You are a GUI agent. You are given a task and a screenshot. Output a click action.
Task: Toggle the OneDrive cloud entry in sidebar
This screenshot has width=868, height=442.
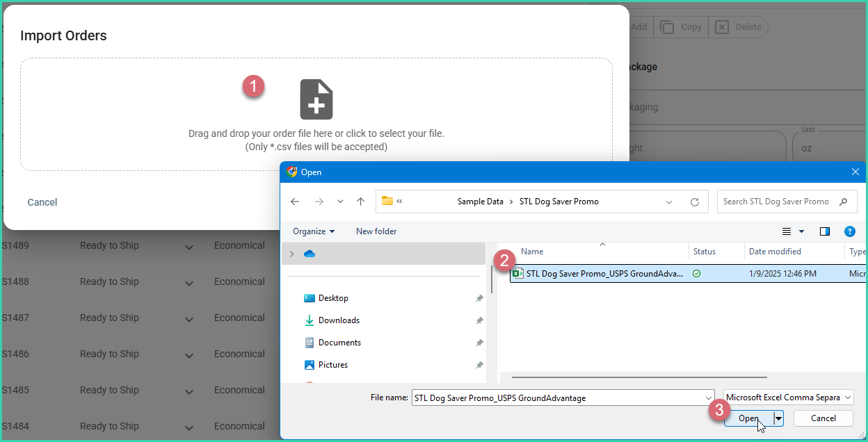tap(308, 254)
